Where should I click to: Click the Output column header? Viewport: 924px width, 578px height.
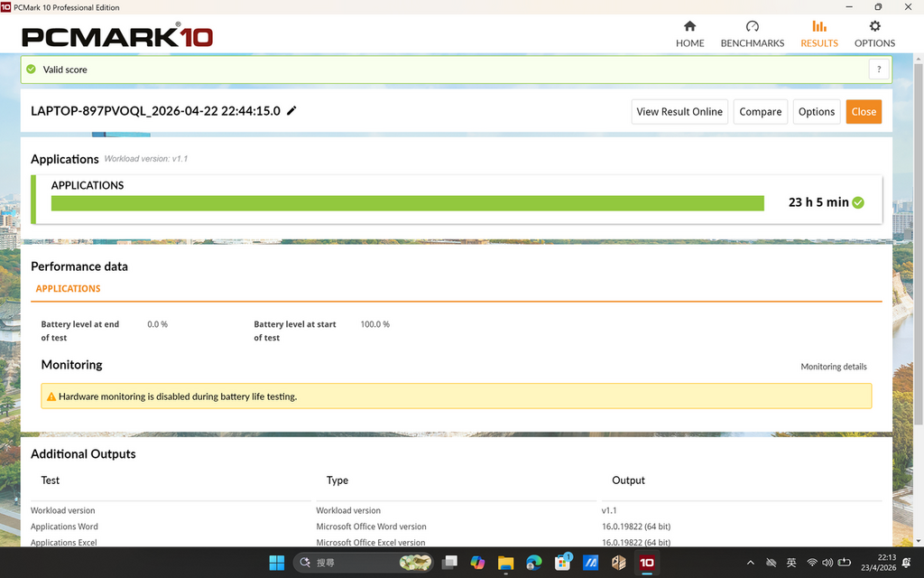628,480
